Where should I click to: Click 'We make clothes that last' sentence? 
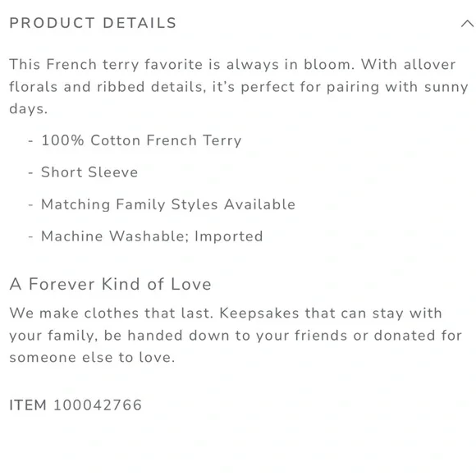point(112,313)
